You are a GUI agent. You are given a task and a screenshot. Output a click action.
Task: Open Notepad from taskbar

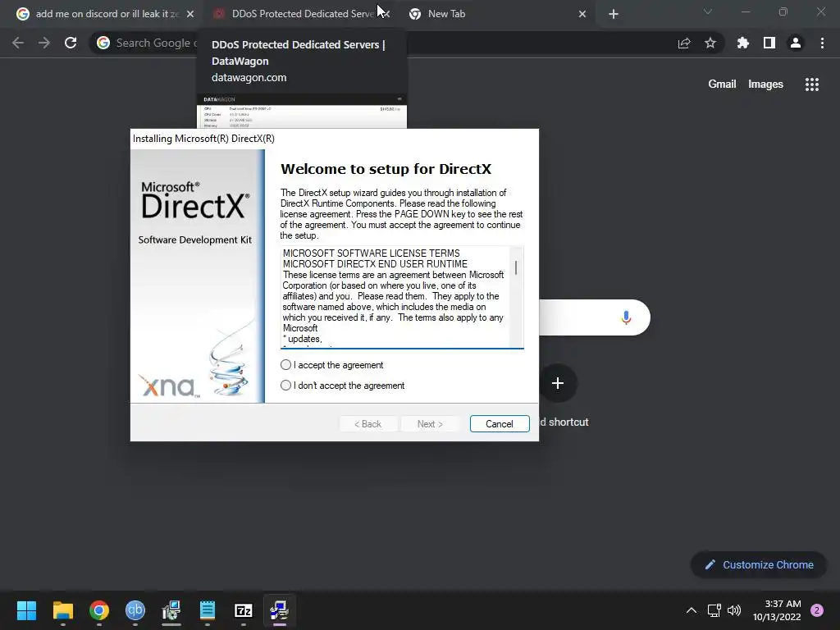point(208,610)
